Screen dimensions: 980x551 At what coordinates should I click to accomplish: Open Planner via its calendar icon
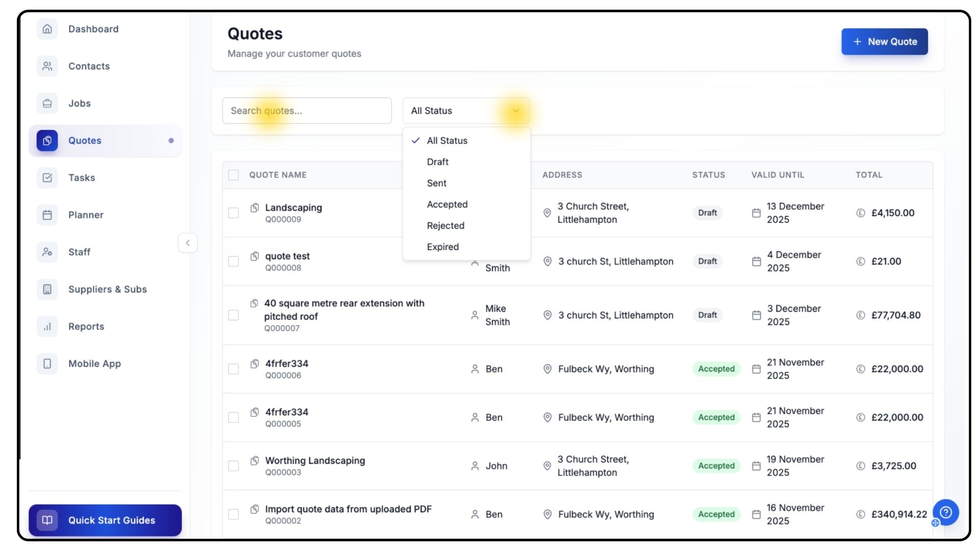coord(47,215)
